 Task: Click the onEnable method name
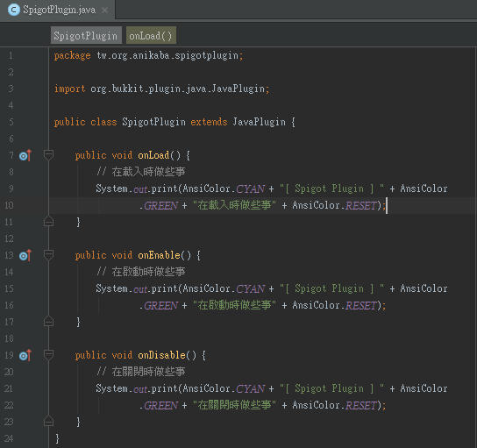159,255
